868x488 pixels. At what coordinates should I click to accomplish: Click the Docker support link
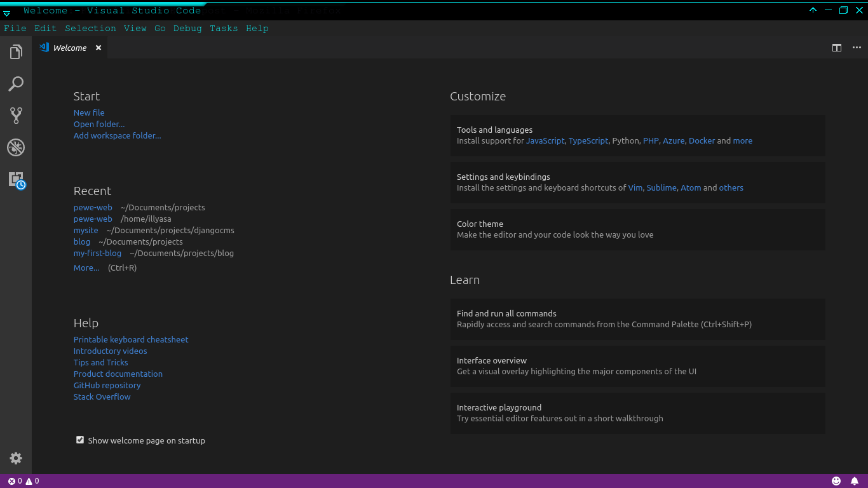702,140
